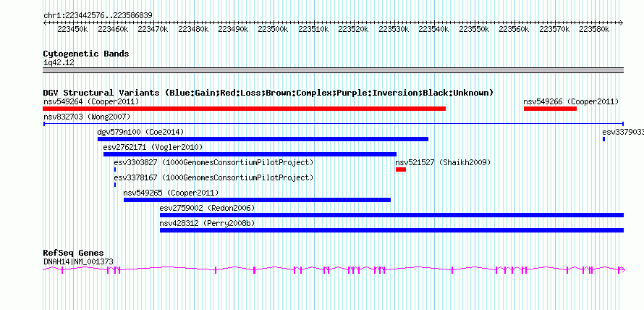Click the 223570k ruler tick label

pyautogui.click(x=554, y=30)
